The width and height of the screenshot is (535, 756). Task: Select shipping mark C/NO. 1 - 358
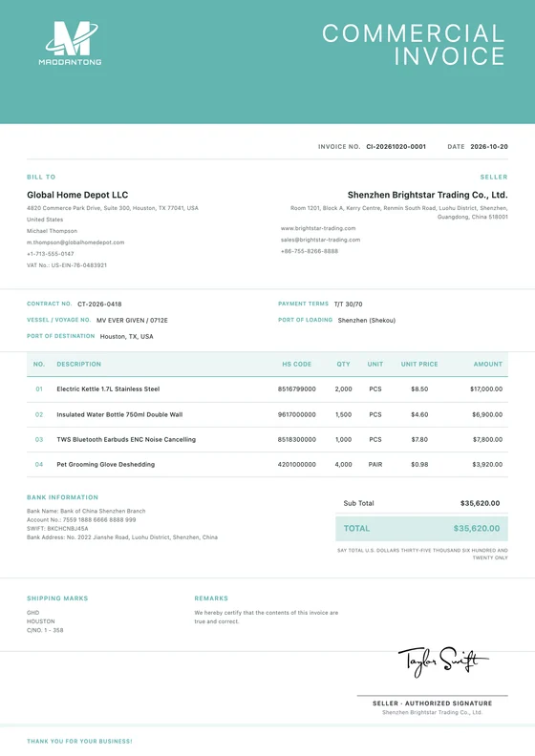[x=45, y=631]
